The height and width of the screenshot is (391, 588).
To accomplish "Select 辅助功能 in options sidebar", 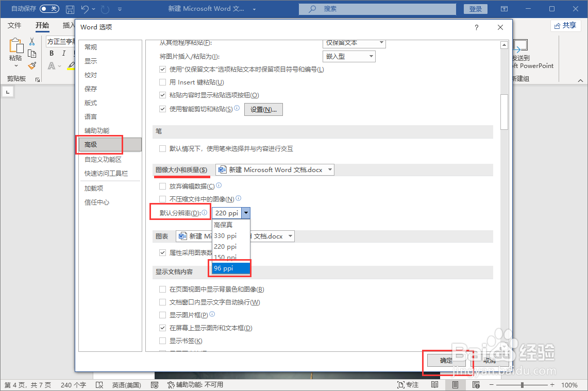I will pyautogui.click(x=110, y=130).
